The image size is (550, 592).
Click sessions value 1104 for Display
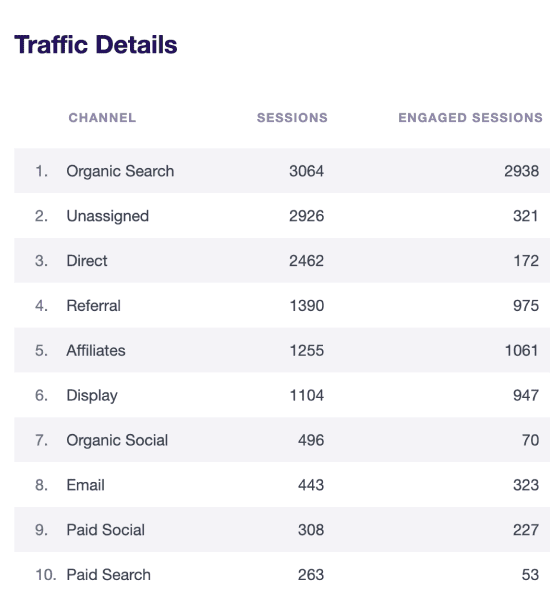click(307, 395)
